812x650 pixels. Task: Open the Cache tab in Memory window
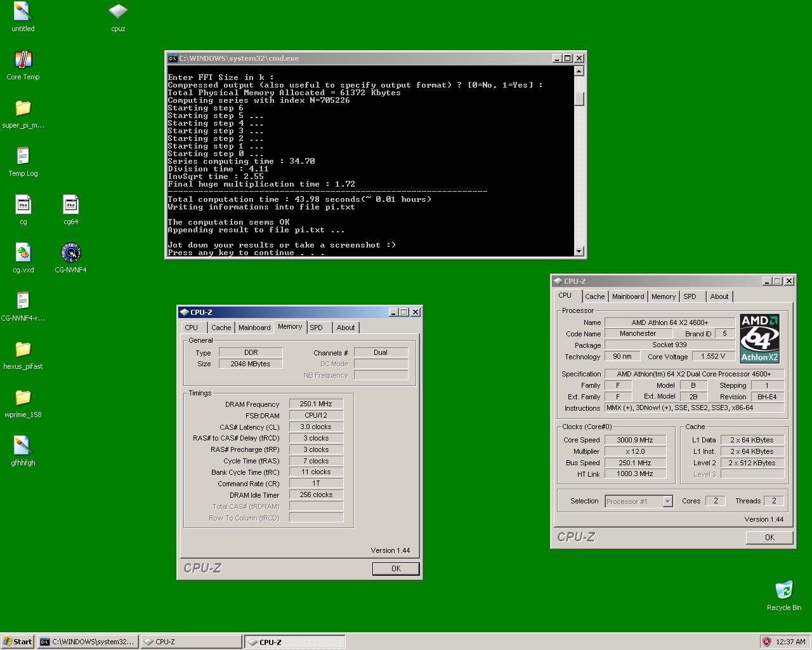pyautogui.click(x=221, y=328)
